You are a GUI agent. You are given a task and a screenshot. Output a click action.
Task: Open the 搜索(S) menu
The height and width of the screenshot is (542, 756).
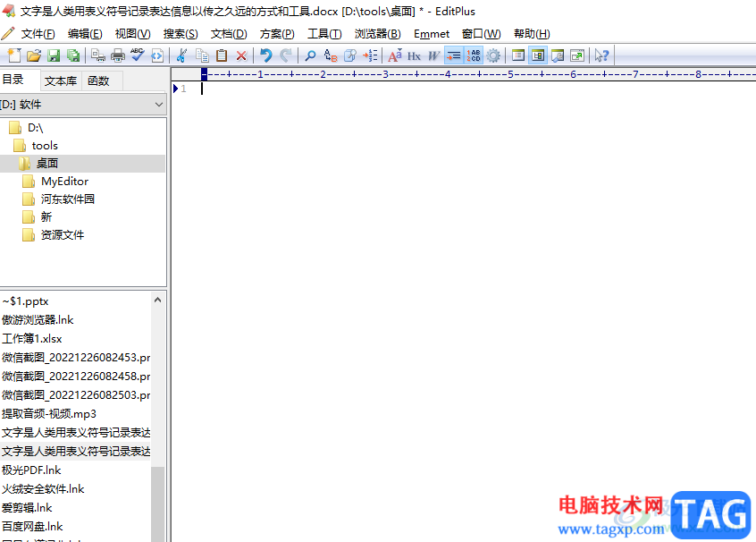[x=181, y=34]
